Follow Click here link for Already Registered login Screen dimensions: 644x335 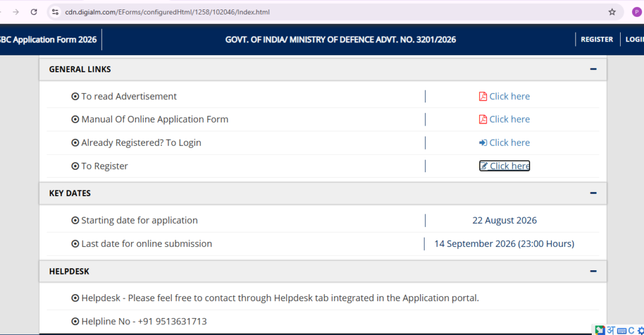[509, 143]
